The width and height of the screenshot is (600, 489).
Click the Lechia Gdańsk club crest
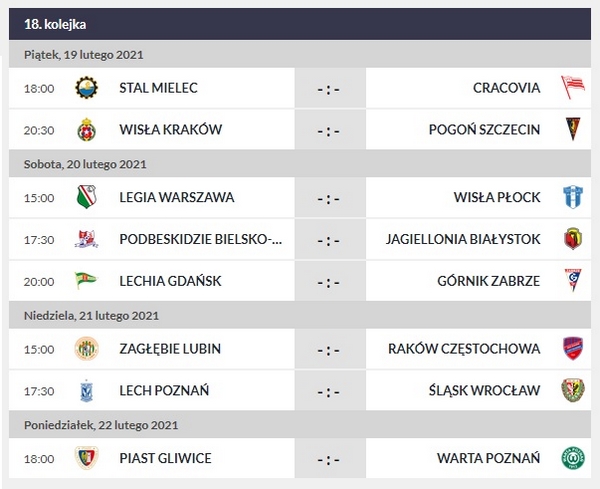click(86, 280)
